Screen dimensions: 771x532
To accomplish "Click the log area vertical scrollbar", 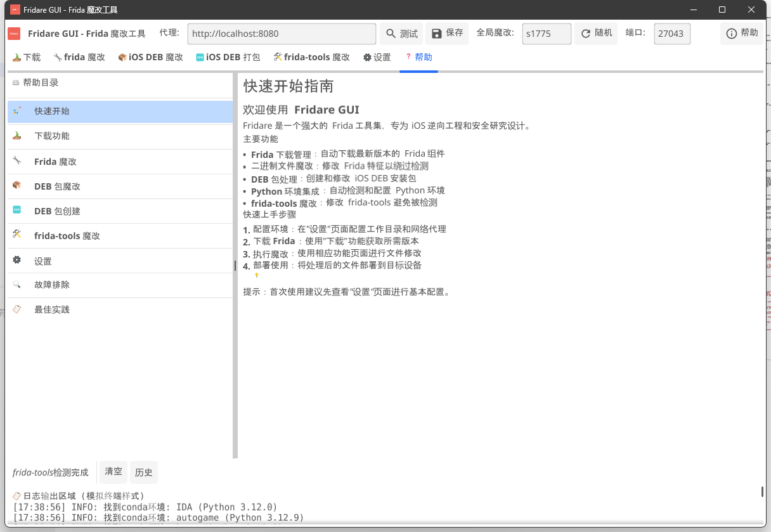I will click(762, 492).
